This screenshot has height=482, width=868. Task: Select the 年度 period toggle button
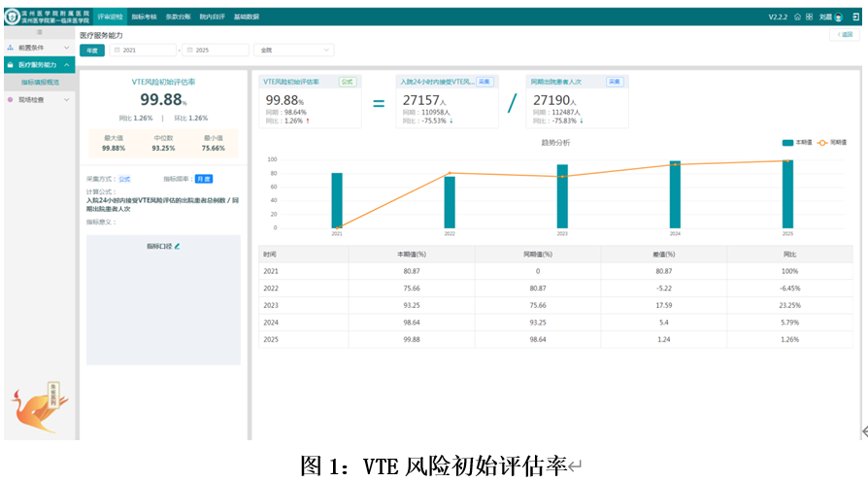91,50
